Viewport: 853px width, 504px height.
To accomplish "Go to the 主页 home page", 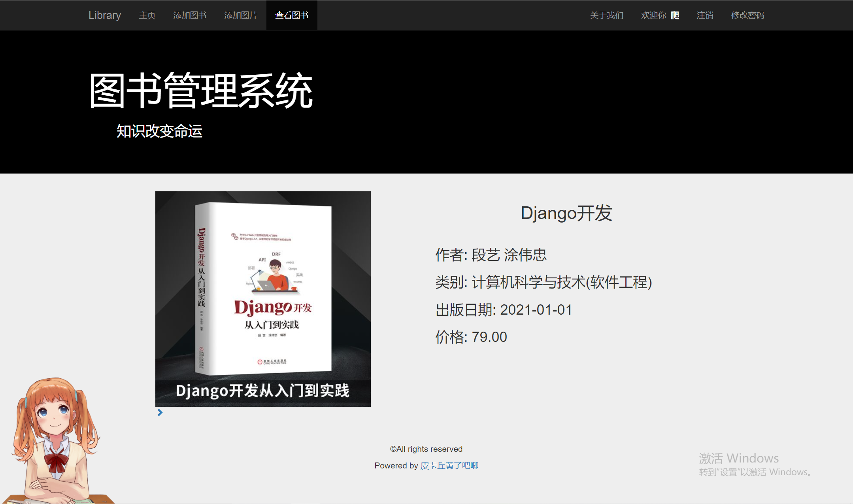I will (147, 15).
